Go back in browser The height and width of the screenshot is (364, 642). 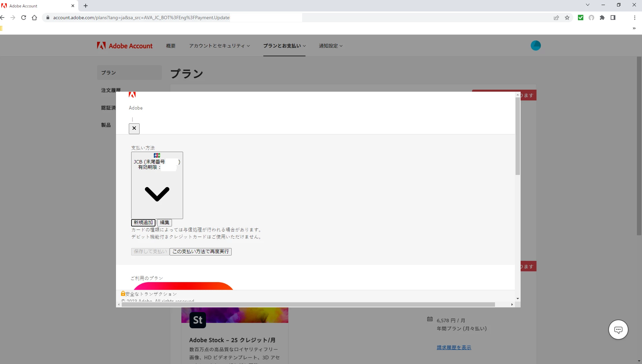click(x=3, y=18)
